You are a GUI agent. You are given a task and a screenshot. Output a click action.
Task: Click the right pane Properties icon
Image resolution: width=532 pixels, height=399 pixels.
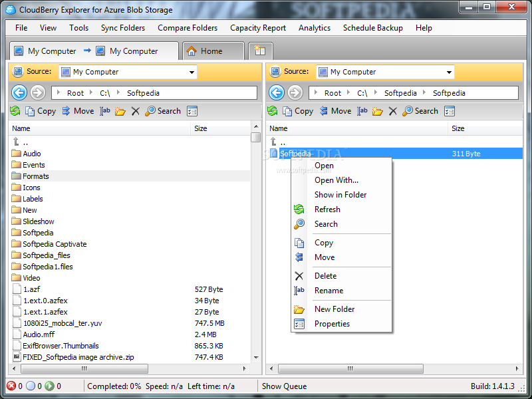point(450,111)
